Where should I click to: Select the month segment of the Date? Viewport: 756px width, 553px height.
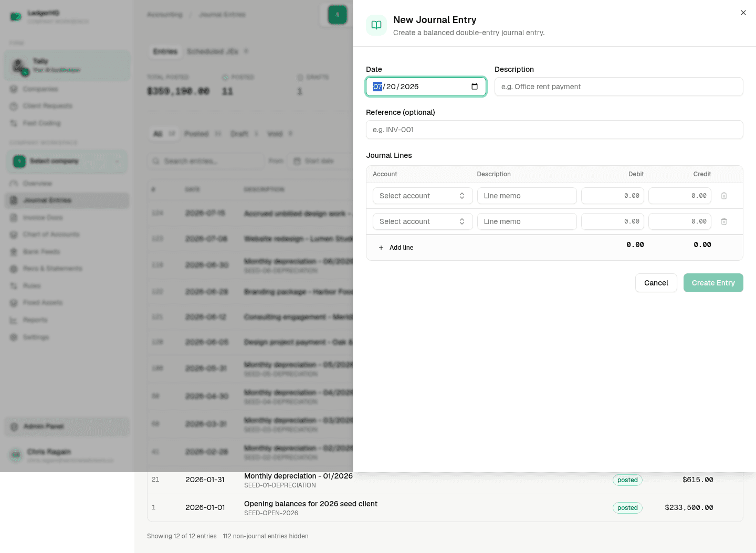(377, 87)
